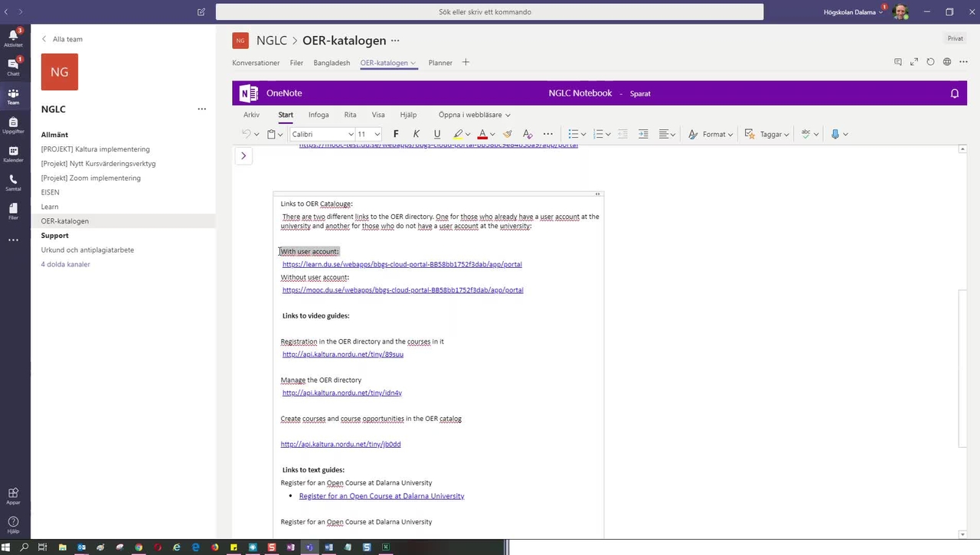Add a new tab with plus icon
Screen dimensions: 980x555
(465, 62)
